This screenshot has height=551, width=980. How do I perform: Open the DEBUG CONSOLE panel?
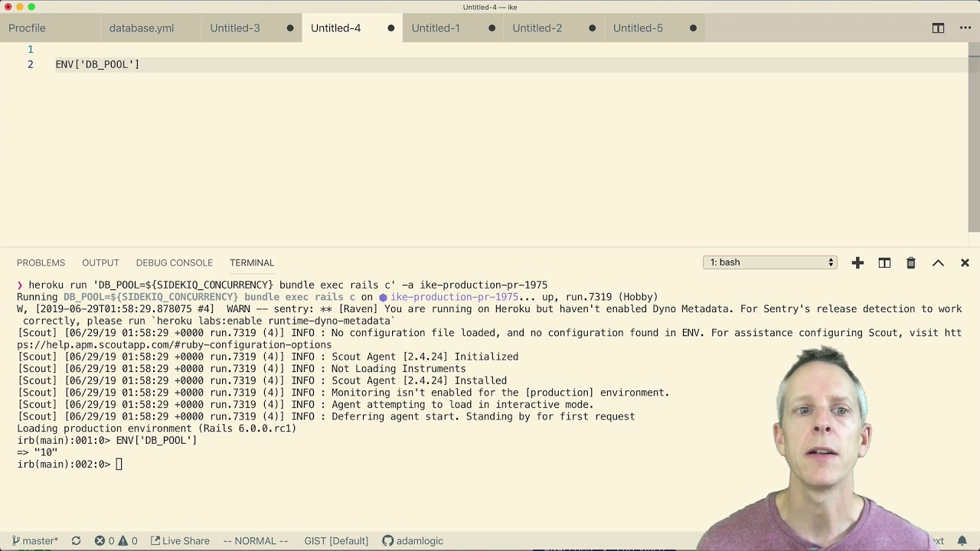click(x=175, y=262)
